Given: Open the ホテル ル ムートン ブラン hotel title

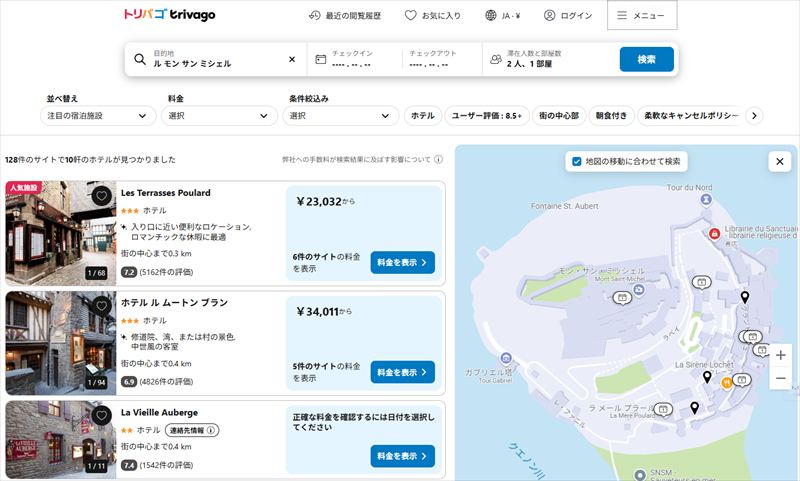Looking at the screenshot, I should point(174,302).
